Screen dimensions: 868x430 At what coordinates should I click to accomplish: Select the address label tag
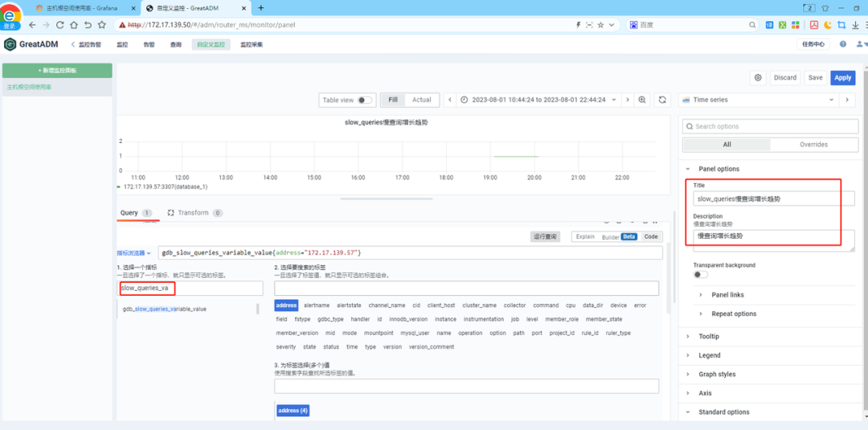[x=287, y=305]
